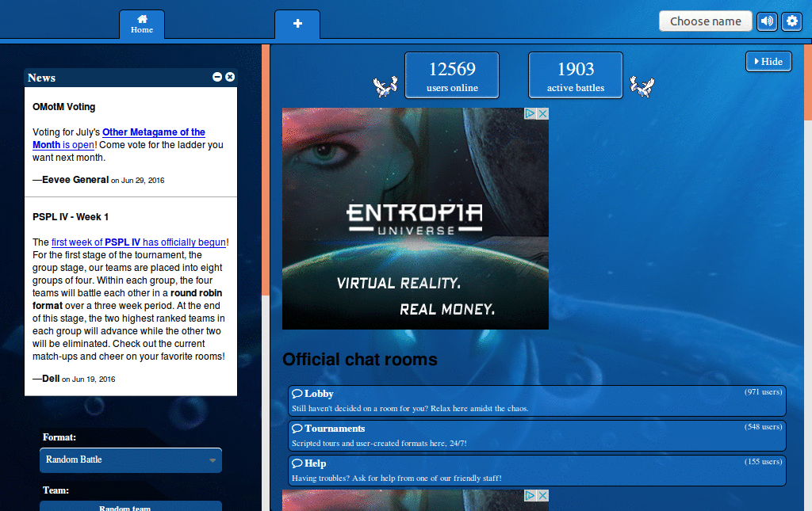Click the right panel orange scrollbar
This screenshot has height=511, width=812.
pos(808,82)
